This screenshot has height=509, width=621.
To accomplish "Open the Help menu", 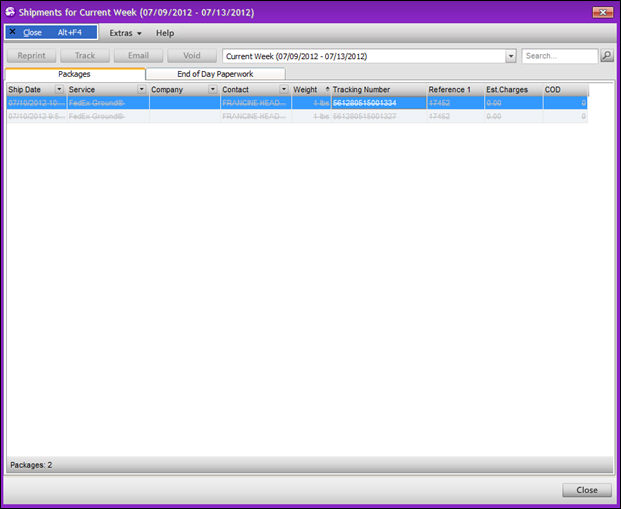I will [x=165, y=33].
